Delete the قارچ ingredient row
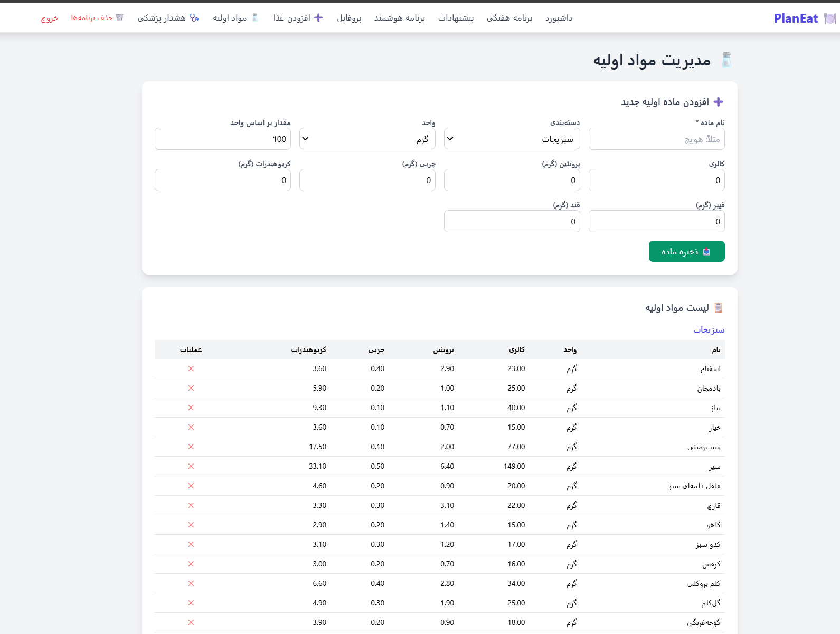Screen dimensions: 840x634 [191, 505]
